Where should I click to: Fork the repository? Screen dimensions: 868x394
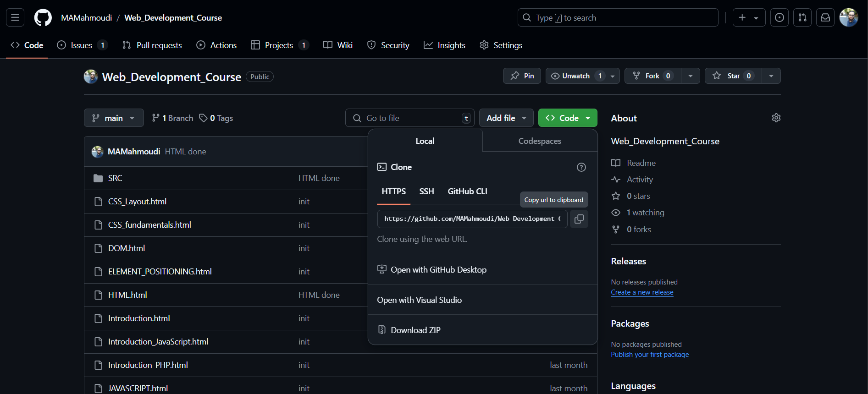point(652,76)
